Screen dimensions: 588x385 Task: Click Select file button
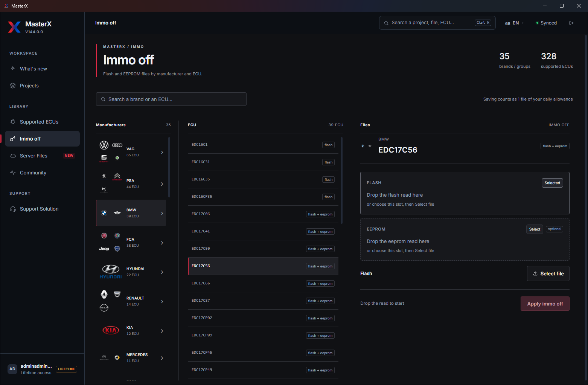click(548, 273)
